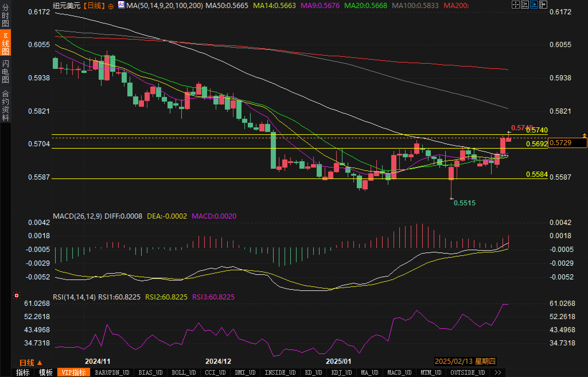Select the VIP指标 tab
The width and height of the screenshot is (588, 377).
pyautogui.click(x=74, y=372)
